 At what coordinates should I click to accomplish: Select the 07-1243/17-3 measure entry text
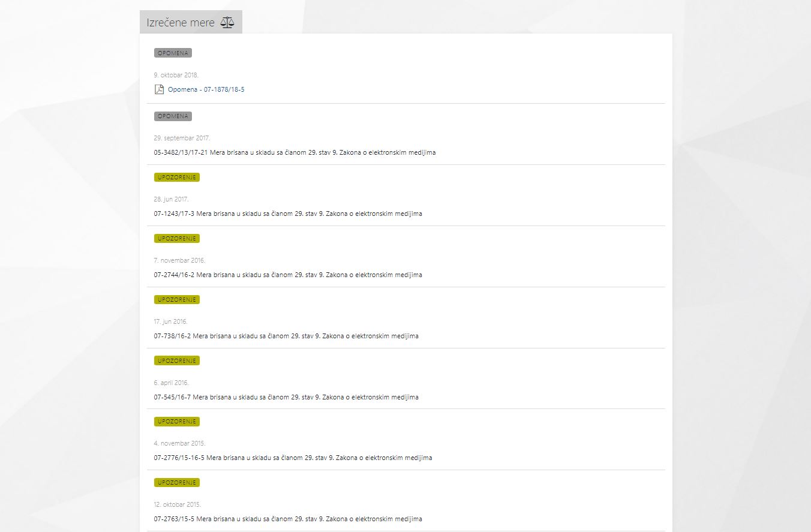click(x=288, y=214)
